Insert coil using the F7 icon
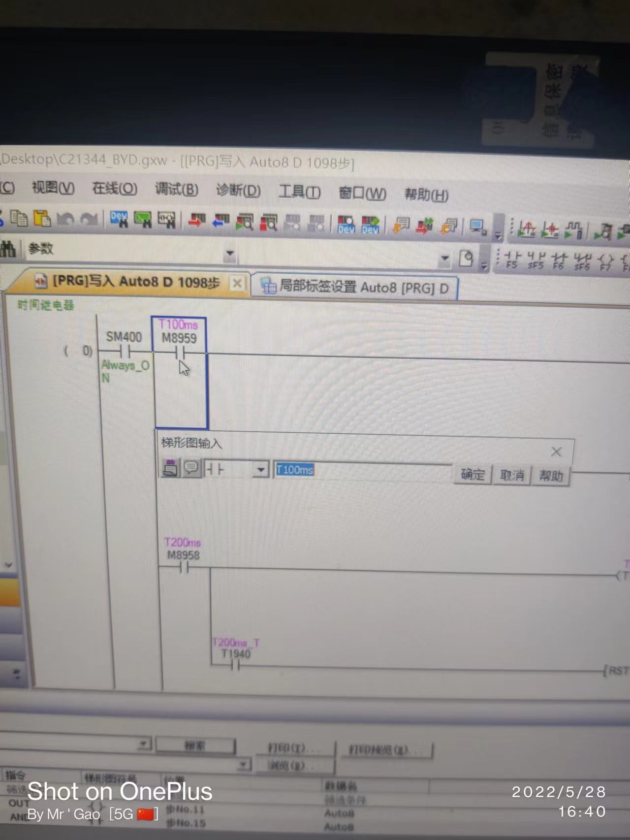630x840 pixels. coord(605,261)
